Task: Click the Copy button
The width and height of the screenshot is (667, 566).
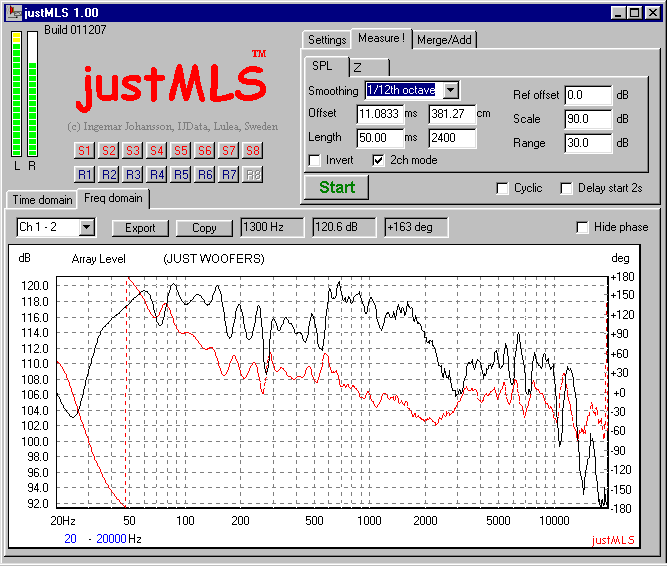Action: tap(204, 228)
